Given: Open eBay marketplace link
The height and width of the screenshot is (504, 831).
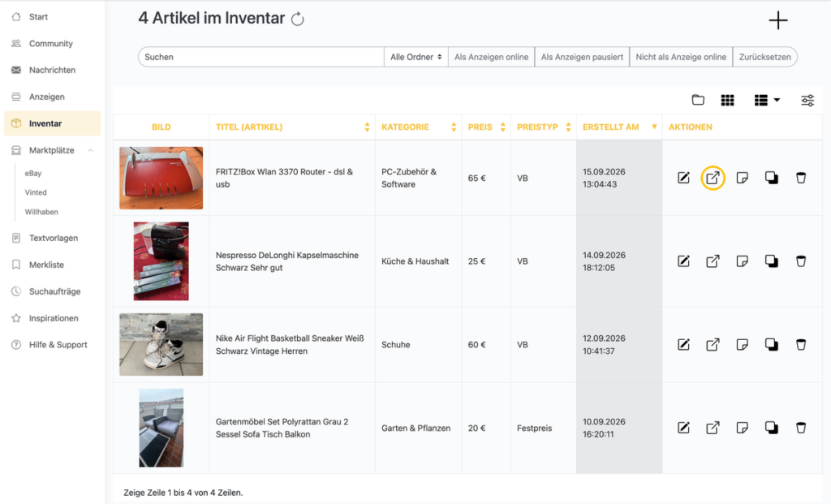Looking at the screenshot, I should coord(32,174).
